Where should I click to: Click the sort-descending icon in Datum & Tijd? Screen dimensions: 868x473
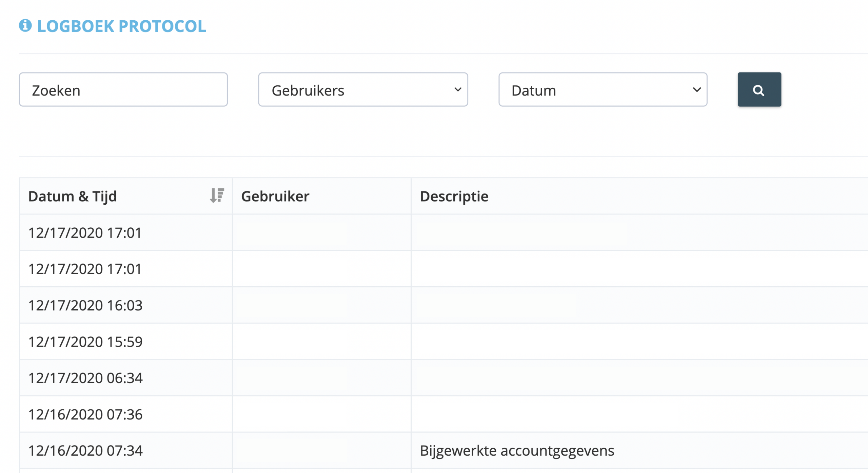[217, 196]
